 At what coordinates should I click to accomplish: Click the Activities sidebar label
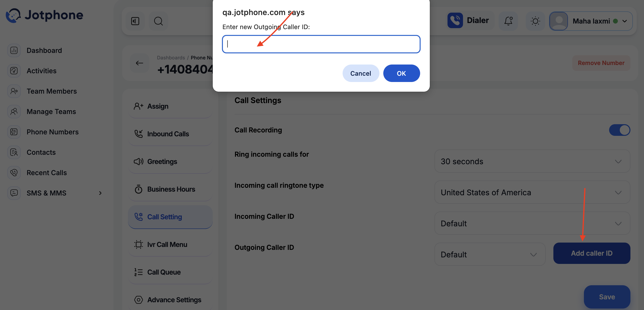[41, 71]
